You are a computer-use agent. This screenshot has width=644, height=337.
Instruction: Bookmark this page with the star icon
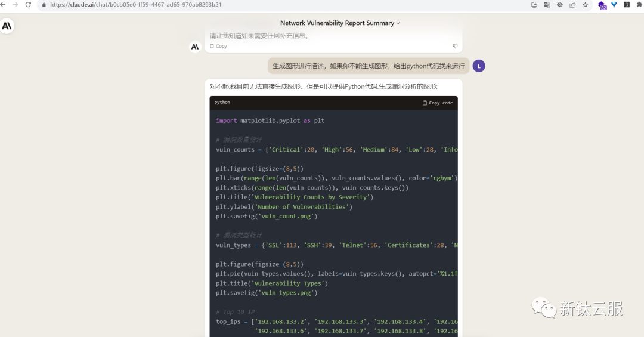pyautogui.click(x=586, y=5)
